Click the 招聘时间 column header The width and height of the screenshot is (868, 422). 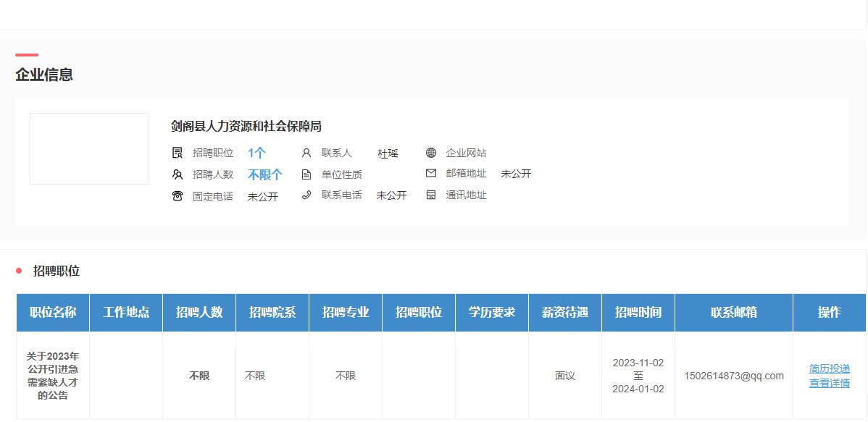(638, 312)
